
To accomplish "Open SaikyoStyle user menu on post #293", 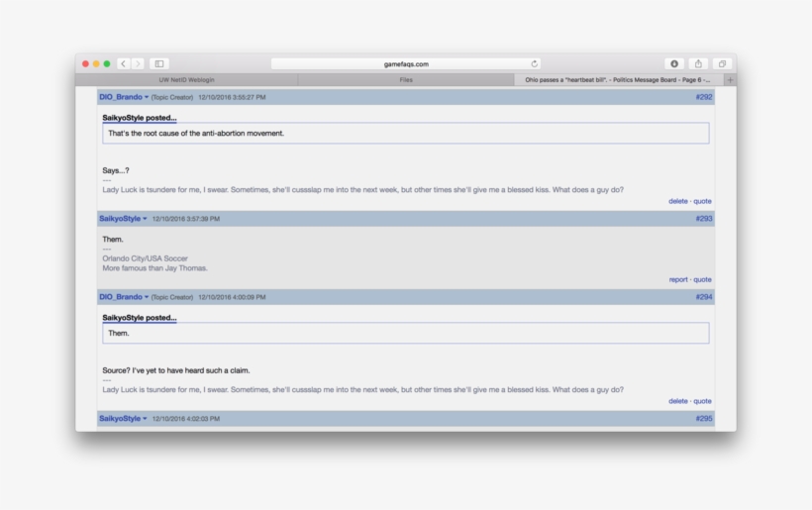I will (x=123, y=219).
